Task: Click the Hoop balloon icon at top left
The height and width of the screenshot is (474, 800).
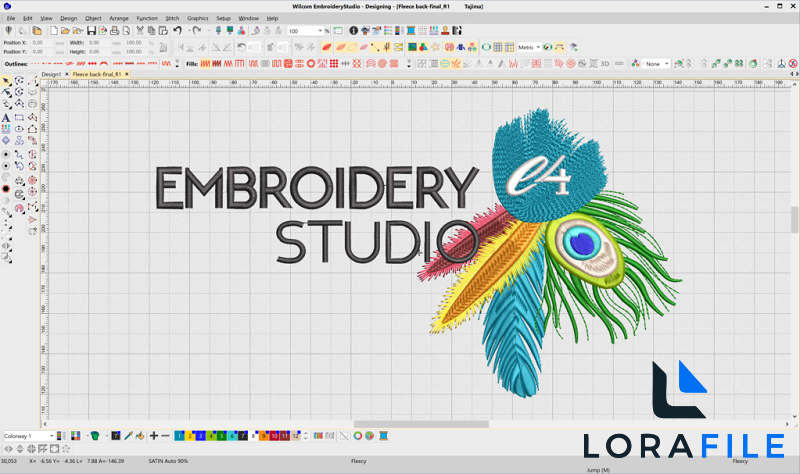Action: pyautogui.click(x=8, y=31)
